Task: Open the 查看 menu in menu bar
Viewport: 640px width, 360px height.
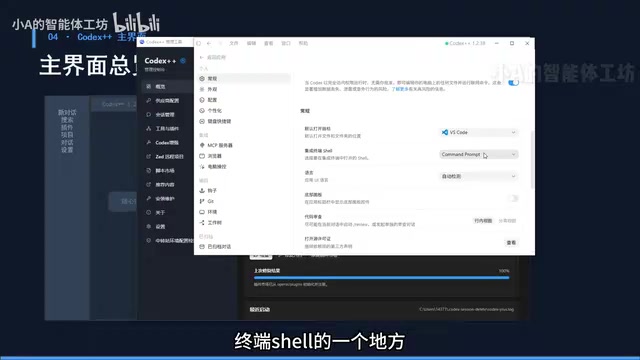Action: point(269,43)
